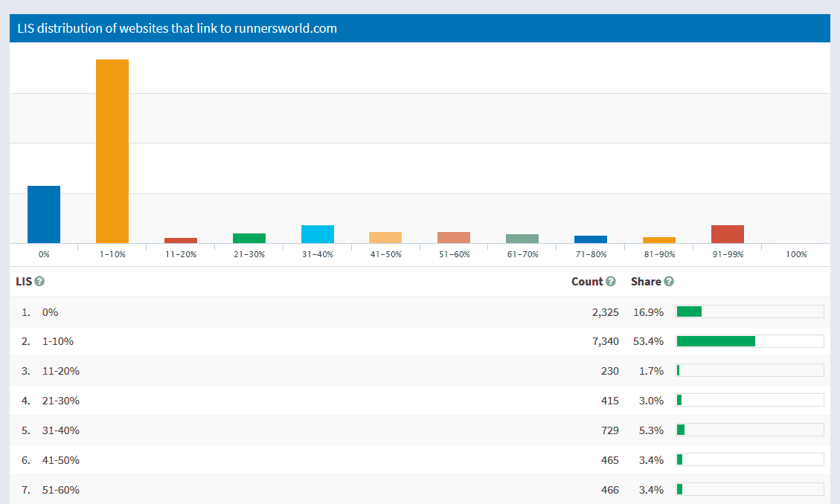Click the help icon next to LIS
840x504 pixels.
coord(39,282)
